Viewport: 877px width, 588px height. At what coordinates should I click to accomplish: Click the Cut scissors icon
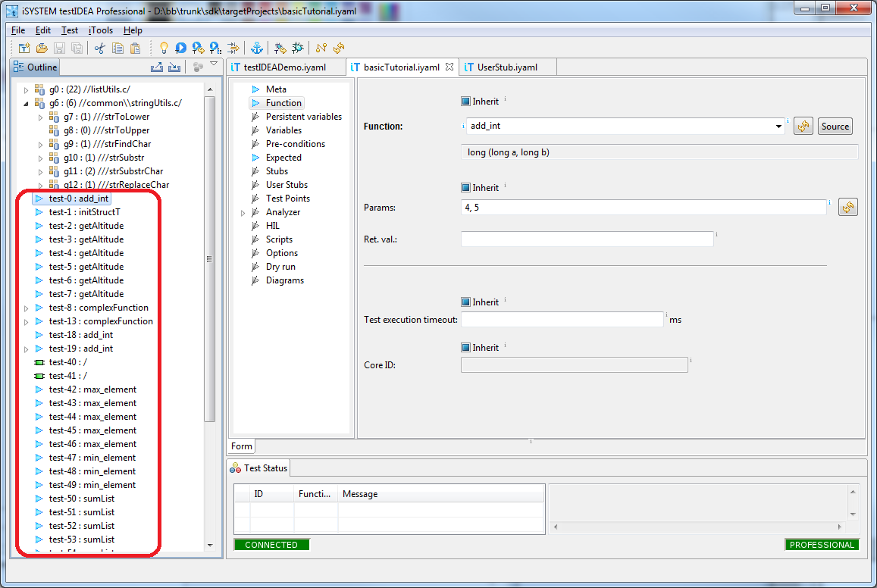pos(99,48)
